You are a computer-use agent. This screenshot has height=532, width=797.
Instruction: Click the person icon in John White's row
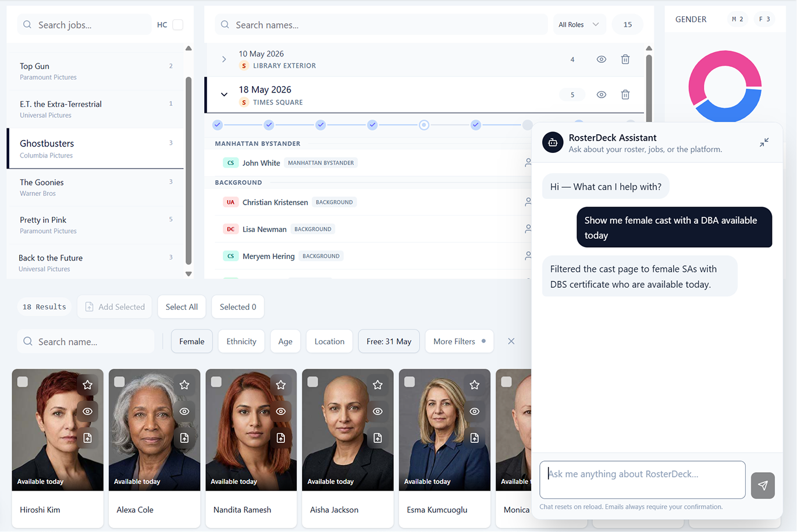click(528, 163)
